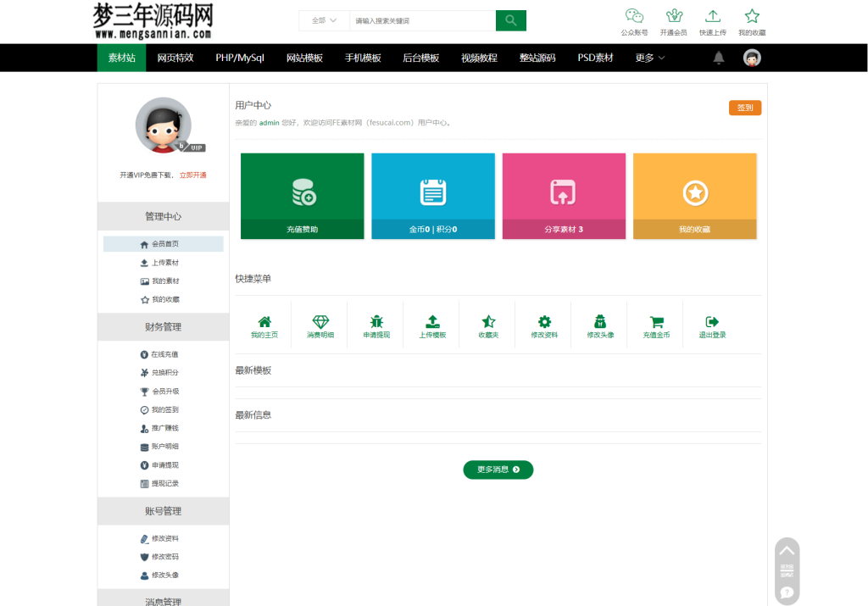Click the pink 分享素材 tile
The width and height of the screenshot is (868, 606).
(564, 195)
